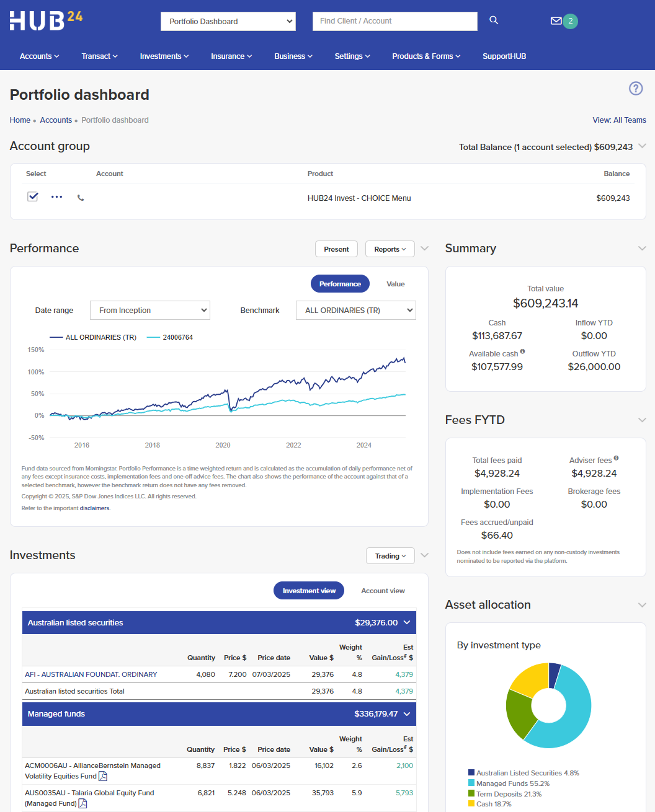
Task: Click the search magnifier icon
Action: coord(494,20)
